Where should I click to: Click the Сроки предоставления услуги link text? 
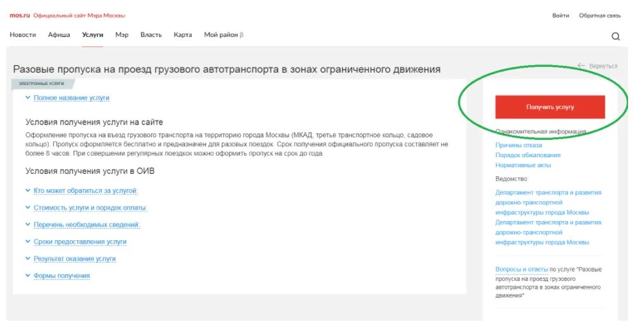(80, 241)
